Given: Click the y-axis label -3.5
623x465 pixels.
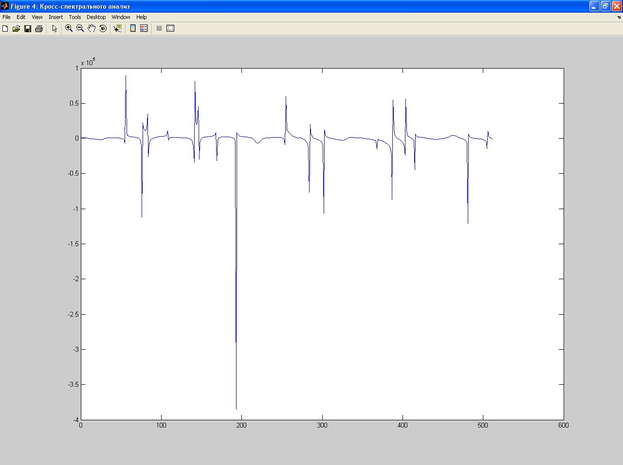Looking at the screenshot, I should [74, 384].
